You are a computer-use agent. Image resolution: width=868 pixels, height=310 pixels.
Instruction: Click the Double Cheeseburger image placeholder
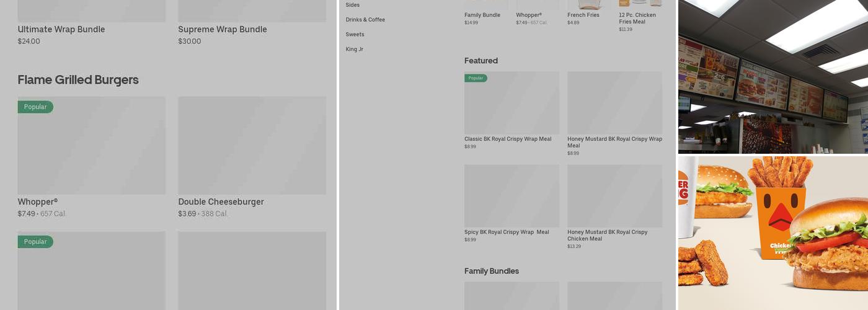(252, 145)
